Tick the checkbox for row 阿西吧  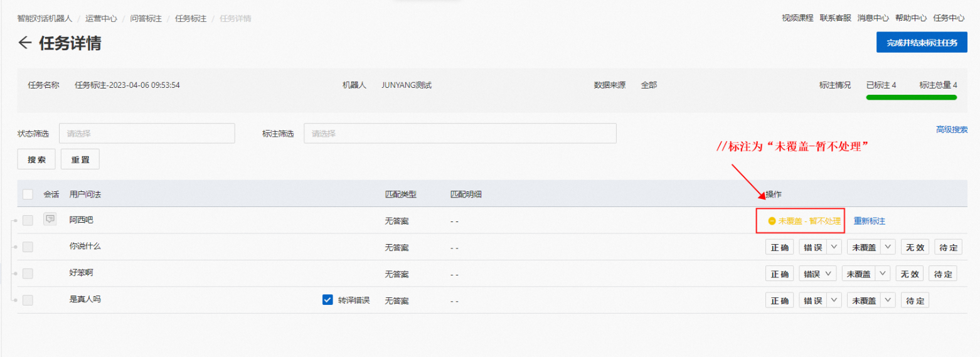coord(28,220)
